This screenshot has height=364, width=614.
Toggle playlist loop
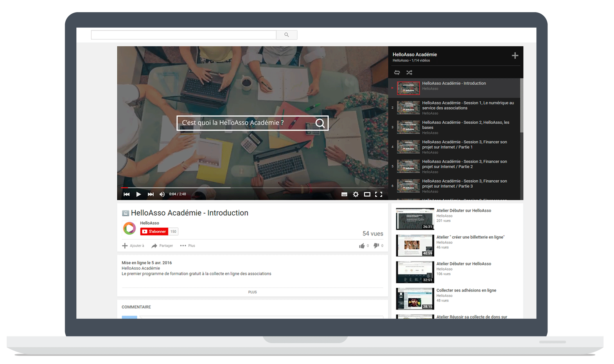397,72
